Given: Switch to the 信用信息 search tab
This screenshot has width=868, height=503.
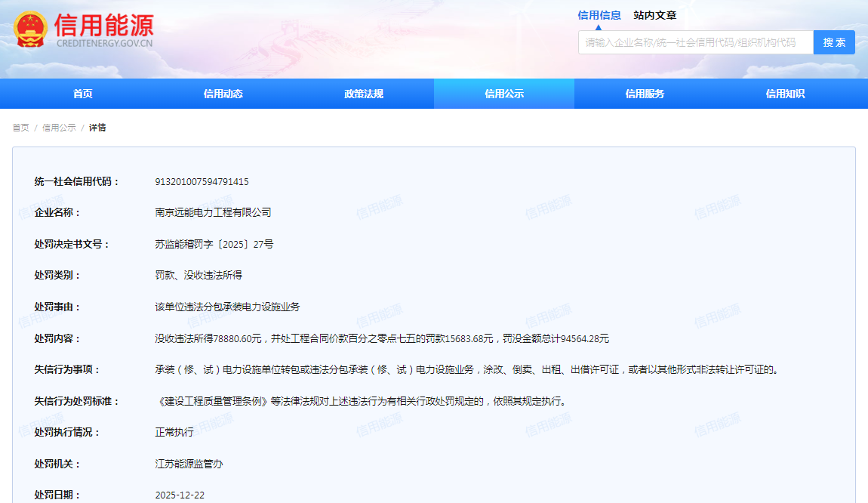Looking at the screenshot, I should click(599, 15).
